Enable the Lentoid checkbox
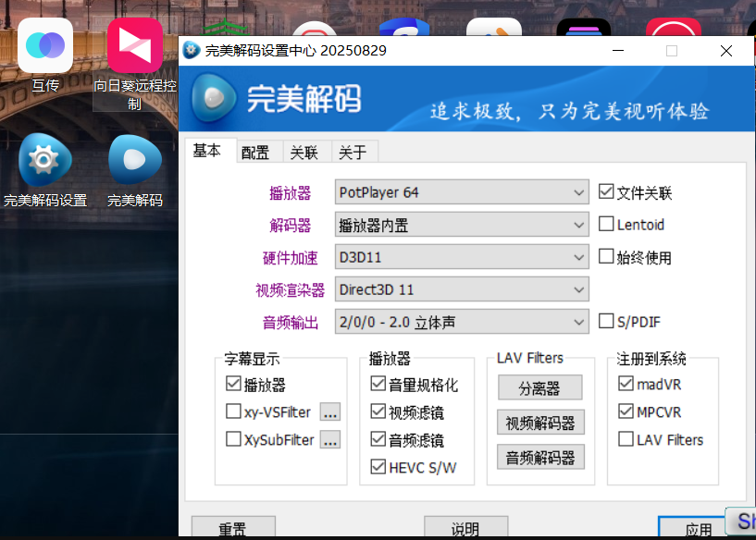This screenshot has height=540, width=756. [x=606, y=224]
